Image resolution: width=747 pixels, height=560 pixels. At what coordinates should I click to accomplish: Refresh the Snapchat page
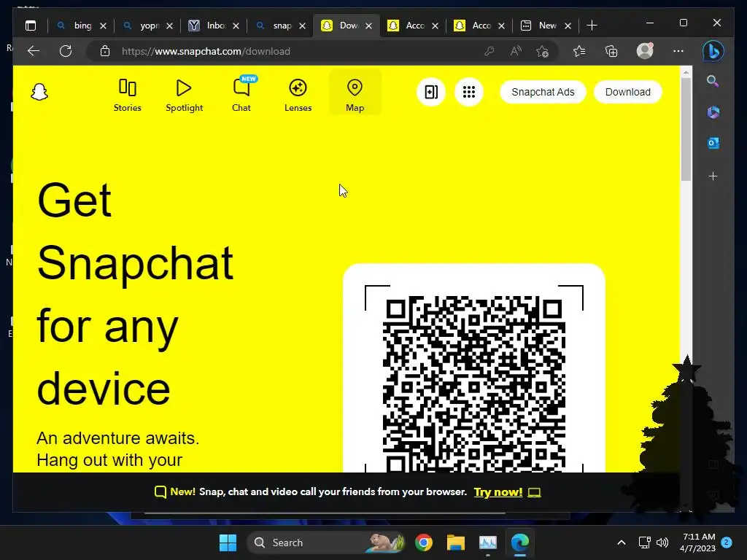coord(66,51)
